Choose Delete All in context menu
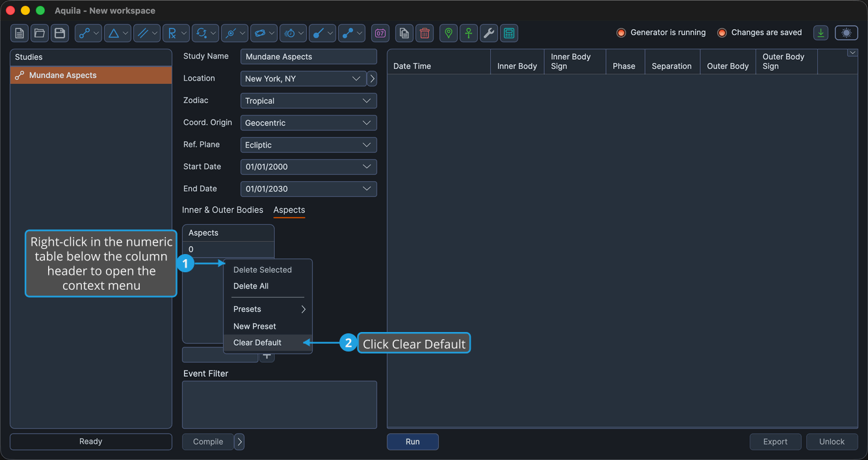Image resolution: width=868 pixels, height=460 pixels. pyautogui.click(x=251, y=286)
